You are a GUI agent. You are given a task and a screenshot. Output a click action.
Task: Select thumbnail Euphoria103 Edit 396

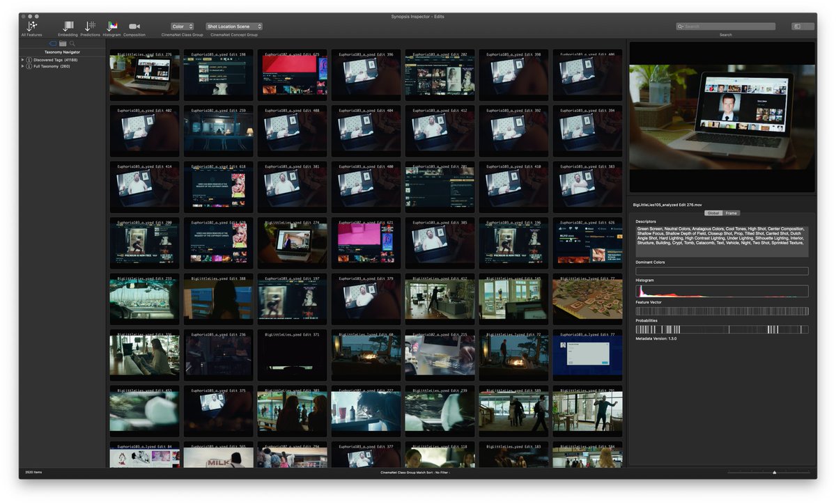(366, 75)
